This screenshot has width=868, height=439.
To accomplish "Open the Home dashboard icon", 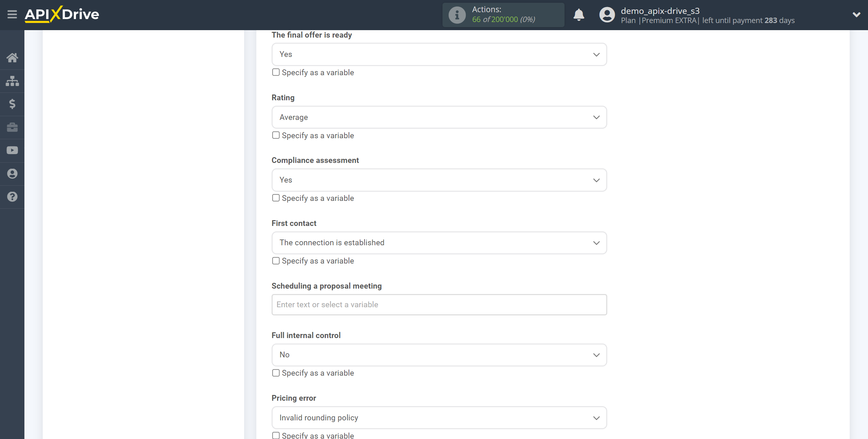I will coord(12,58).
